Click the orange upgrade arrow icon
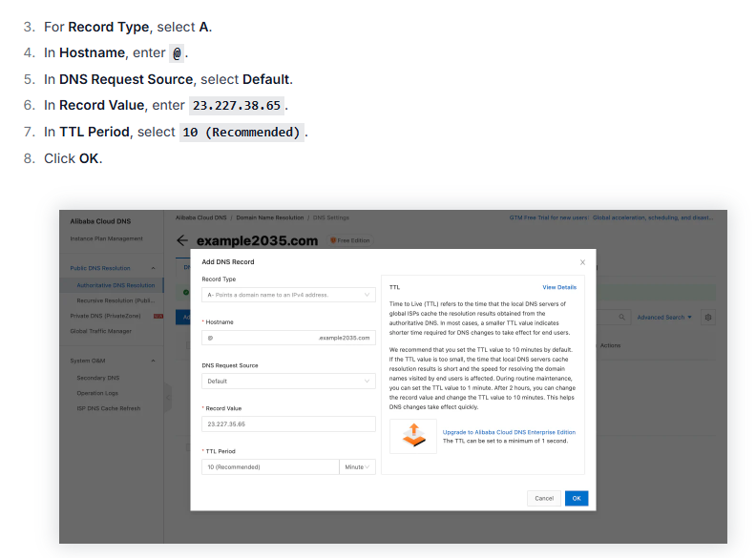Screen dimensions: 756x558 pos(413,436)
